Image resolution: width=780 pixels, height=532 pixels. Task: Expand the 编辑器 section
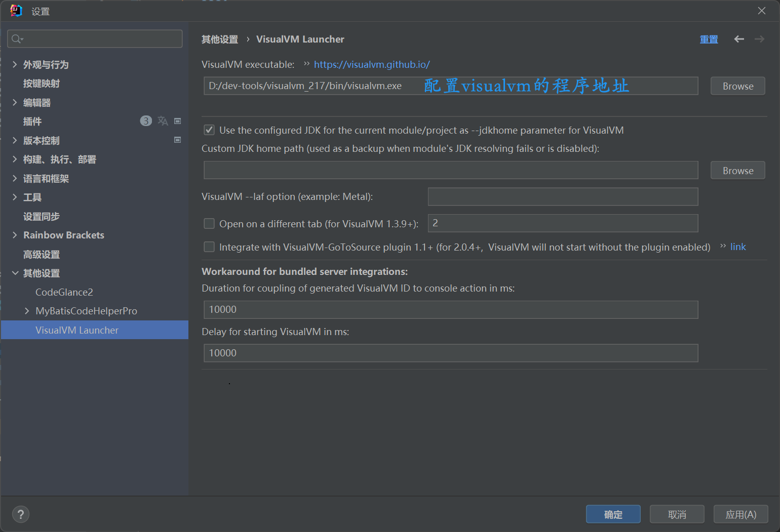15,102
